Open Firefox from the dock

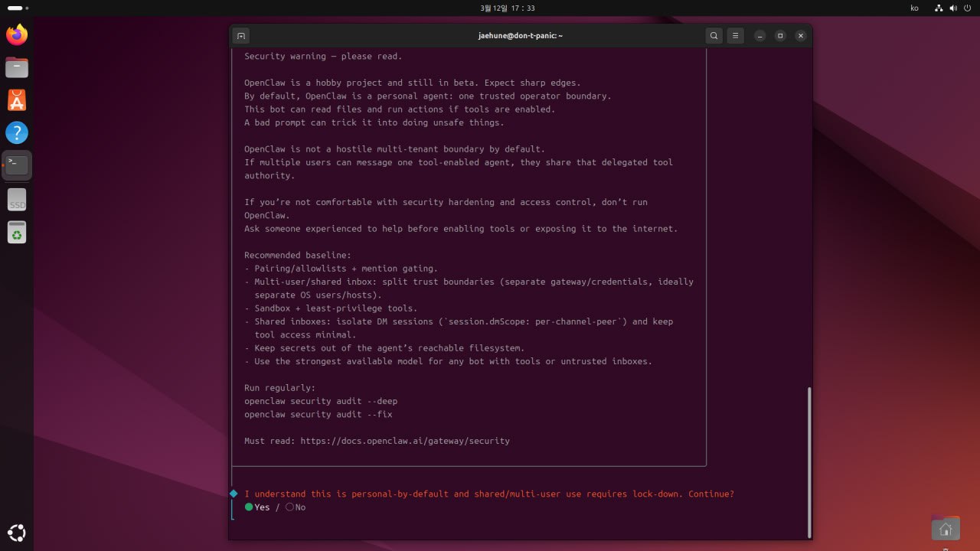coord(17,34)
